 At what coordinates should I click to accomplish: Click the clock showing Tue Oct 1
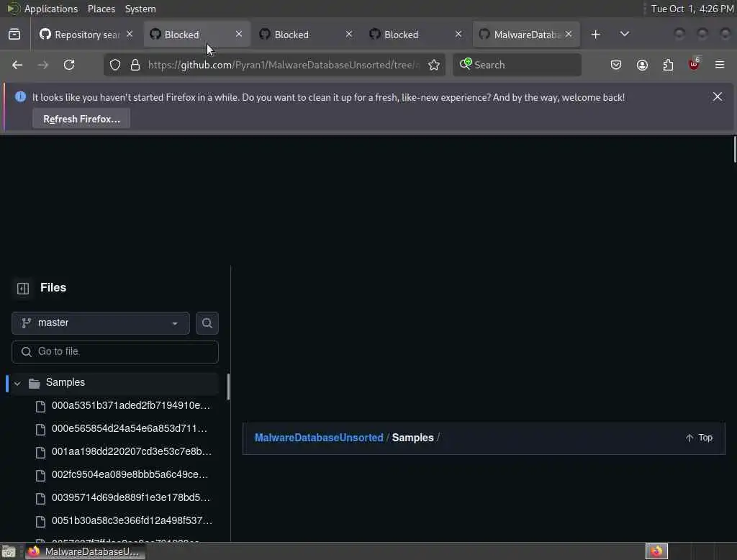[692, 9]
